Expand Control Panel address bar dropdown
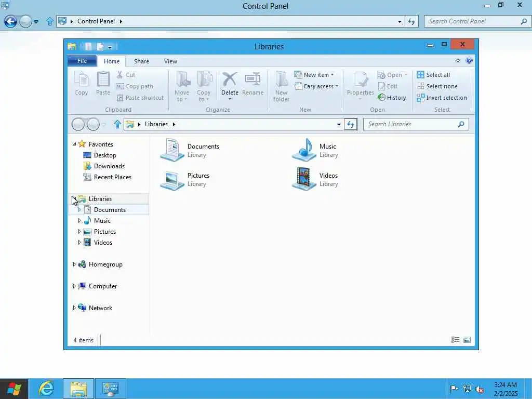The image size is (532, 399). tap(400, 21)
